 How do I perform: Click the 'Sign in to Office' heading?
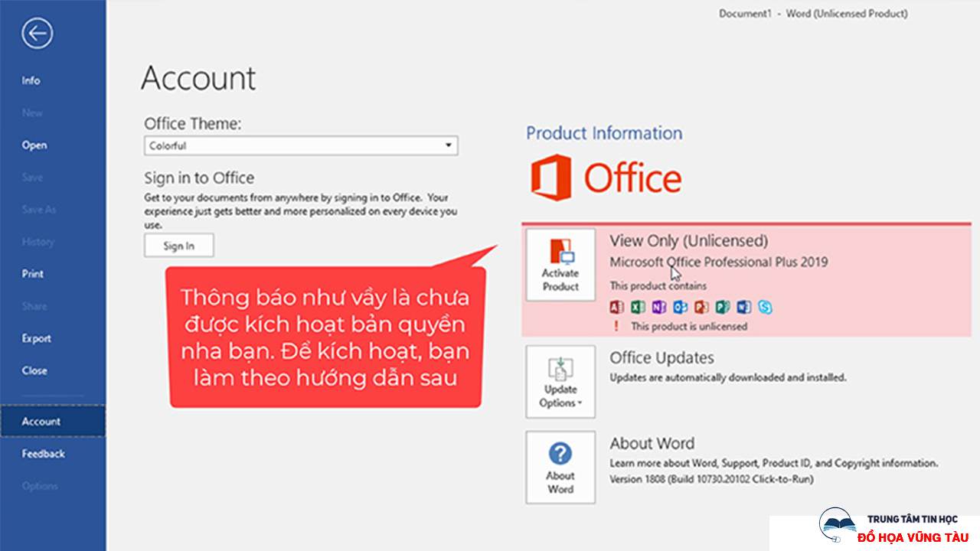click(199, 178)
